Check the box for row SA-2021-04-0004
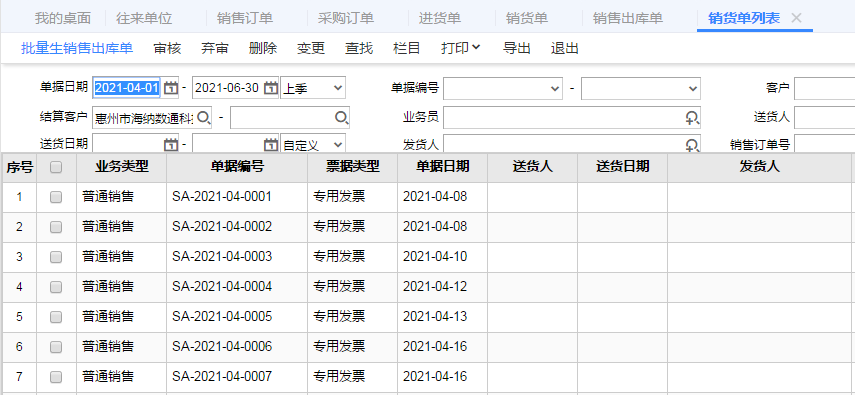855x395 pixels. click(x=56, y=287)
